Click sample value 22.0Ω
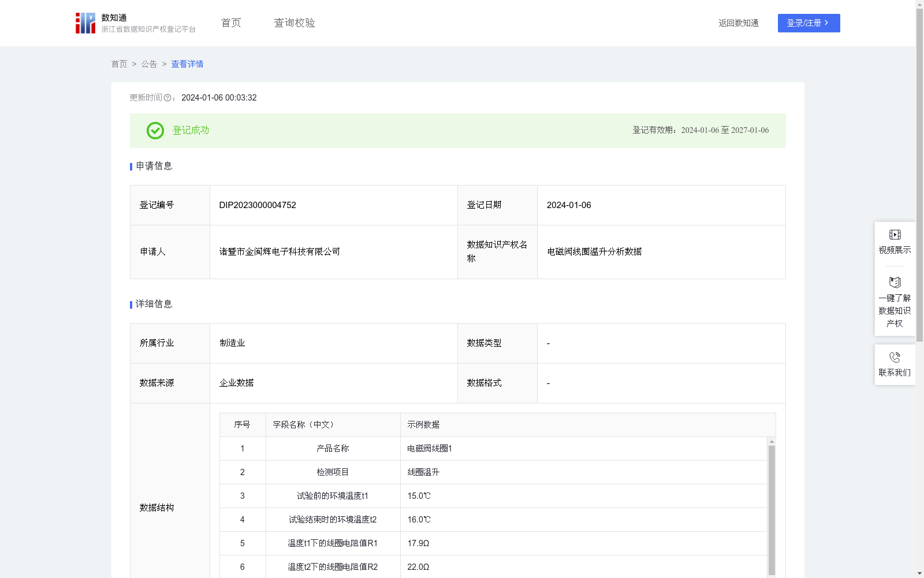Image resolution: width=924 pixels, height=578 pixels. point(418,567)
